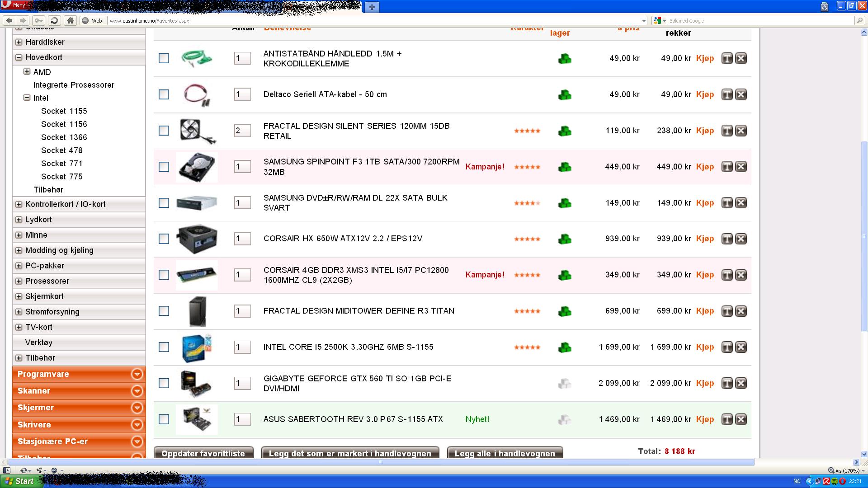Click Corsair HX 650W product thumbnail

(x=197, y=239)
